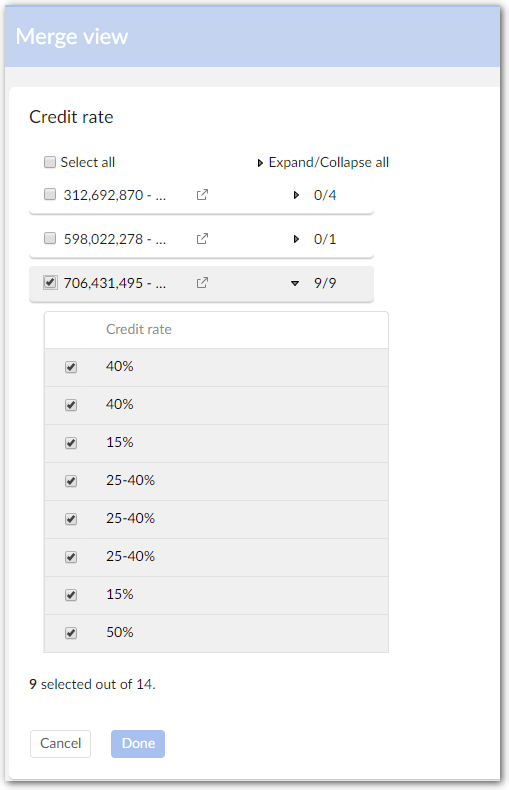Open external link for 706,431,495 entry
The image size is (509, 790).
[x=202, y=283]
